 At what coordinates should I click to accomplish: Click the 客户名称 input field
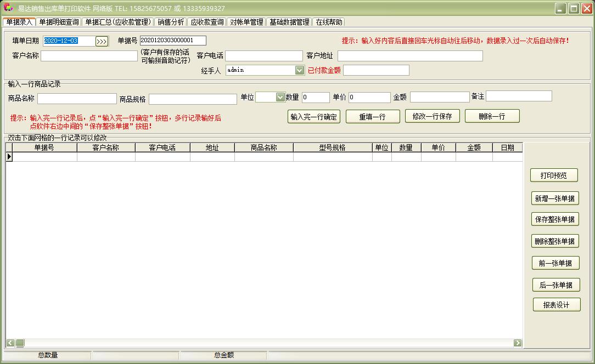(x=89, y=56)
